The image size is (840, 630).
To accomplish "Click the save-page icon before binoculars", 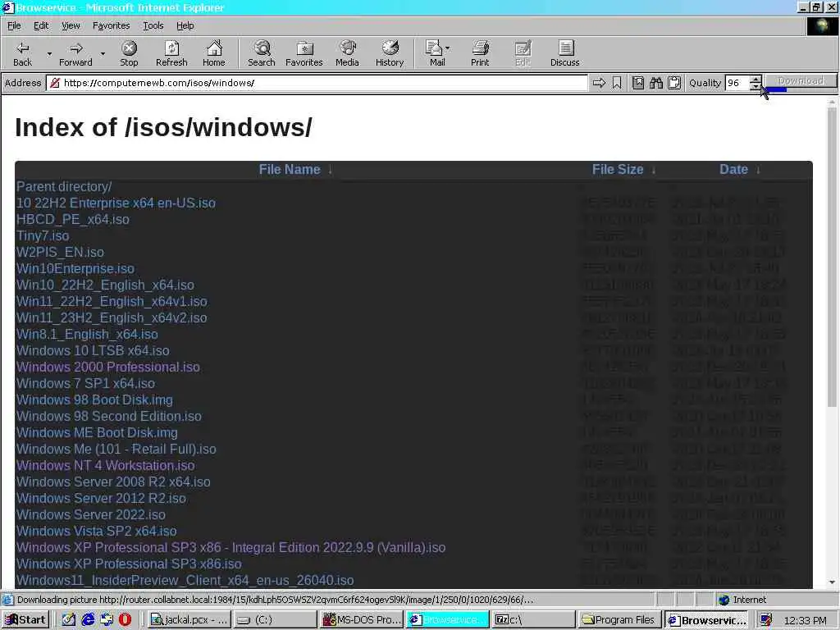I will [638, 83].
